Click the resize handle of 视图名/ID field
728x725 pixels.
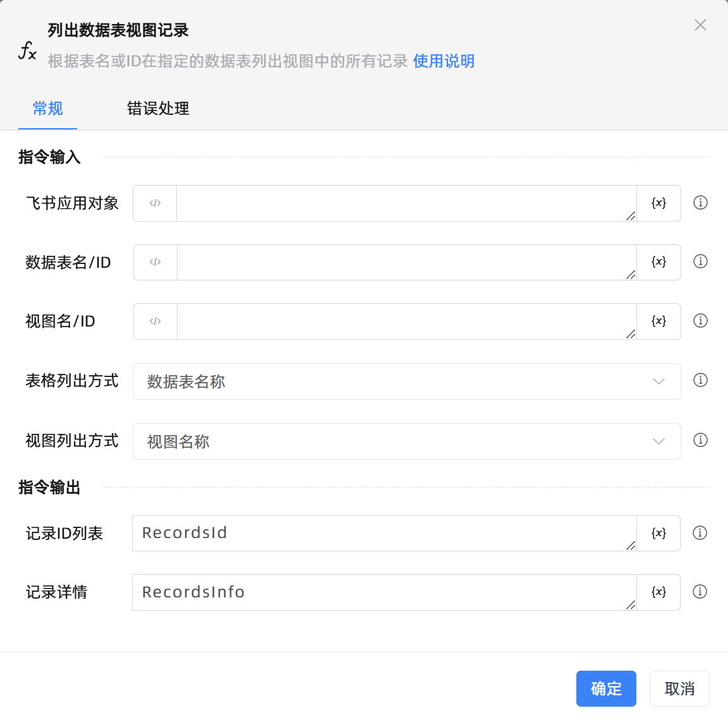point(631,334)
